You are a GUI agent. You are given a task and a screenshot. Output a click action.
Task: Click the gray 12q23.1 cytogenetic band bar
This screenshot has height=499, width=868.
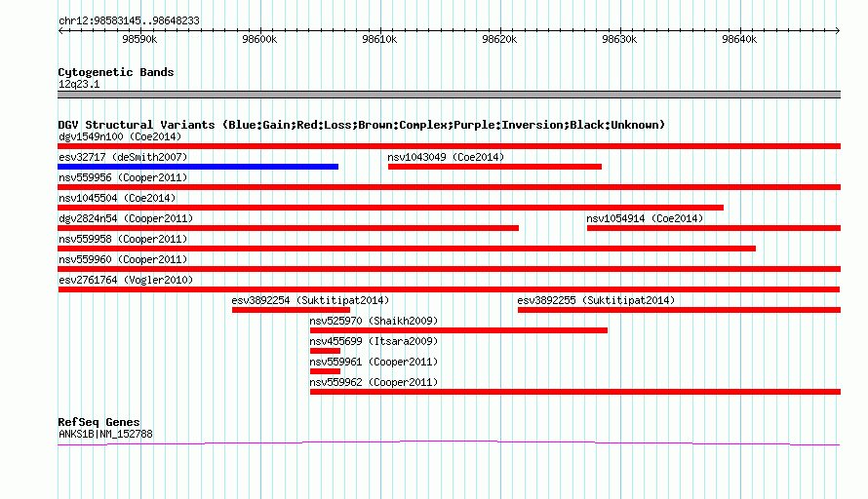tap(449, 95)
